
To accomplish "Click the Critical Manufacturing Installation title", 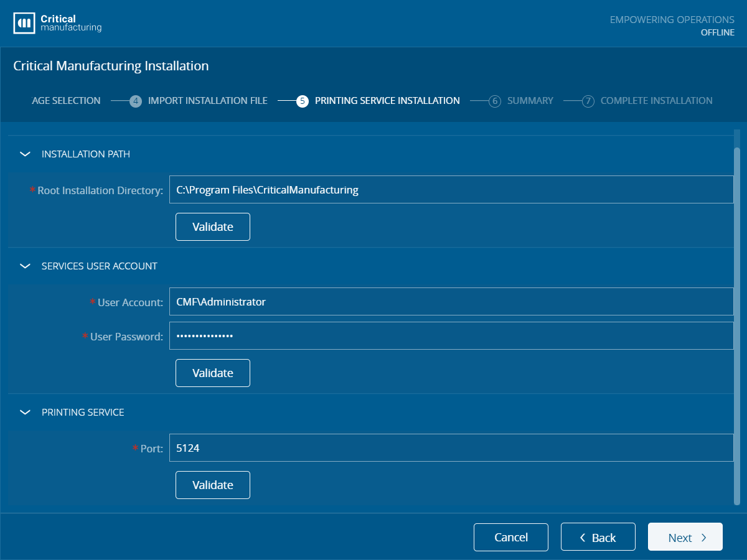I will click(x=111, y=65).
